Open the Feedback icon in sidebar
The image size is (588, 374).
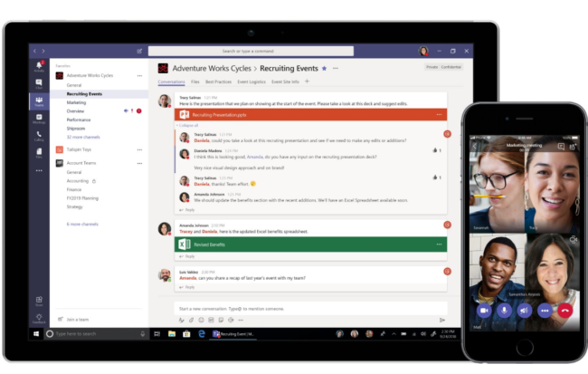coord(39,319)
